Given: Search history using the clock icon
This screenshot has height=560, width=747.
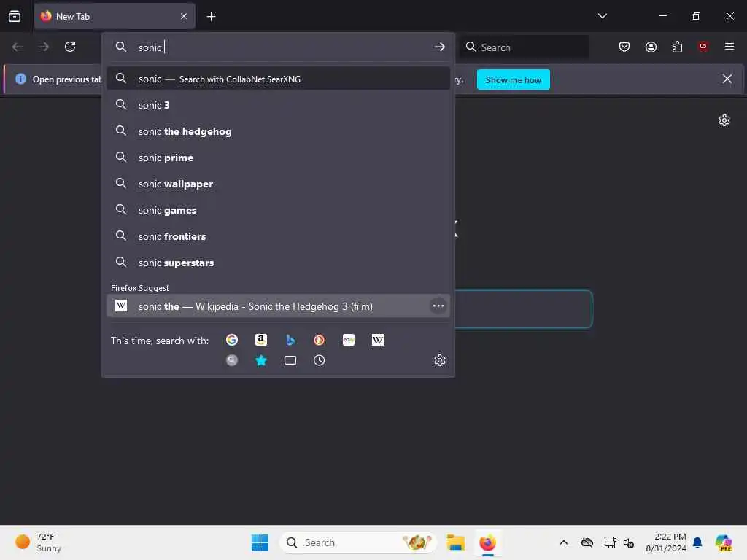Looking at the screenshot, I should click(x=320, y=360).
